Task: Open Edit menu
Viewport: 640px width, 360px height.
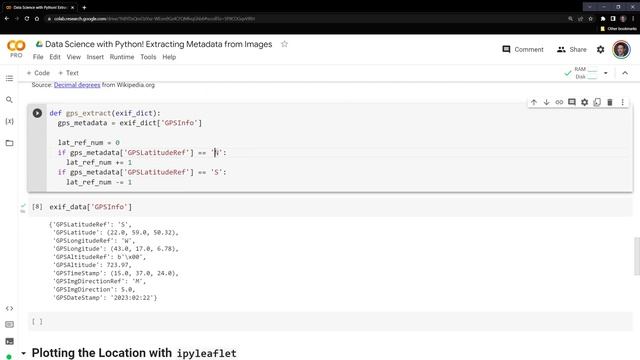Action: click(55, 57)
